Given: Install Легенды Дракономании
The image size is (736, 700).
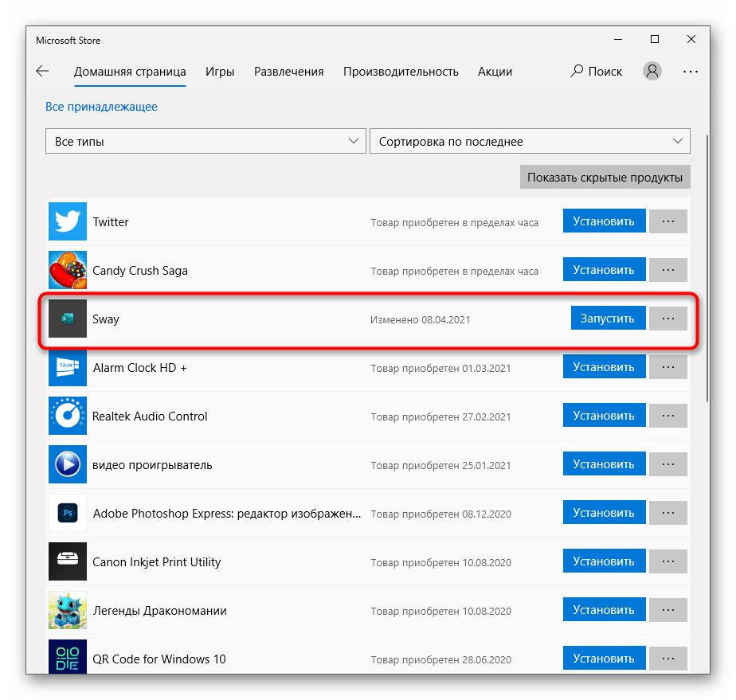Looking at the screenshot, I should (604, 610).
